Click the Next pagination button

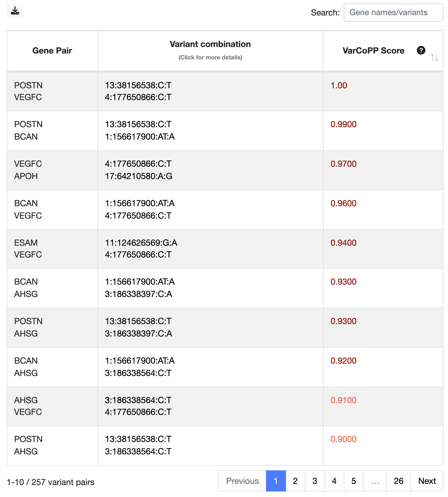427,481
